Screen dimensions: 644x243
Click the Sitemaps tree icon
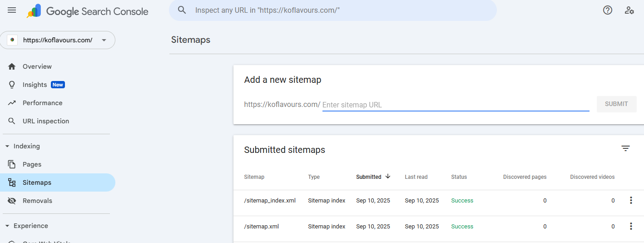coord(12,182)
